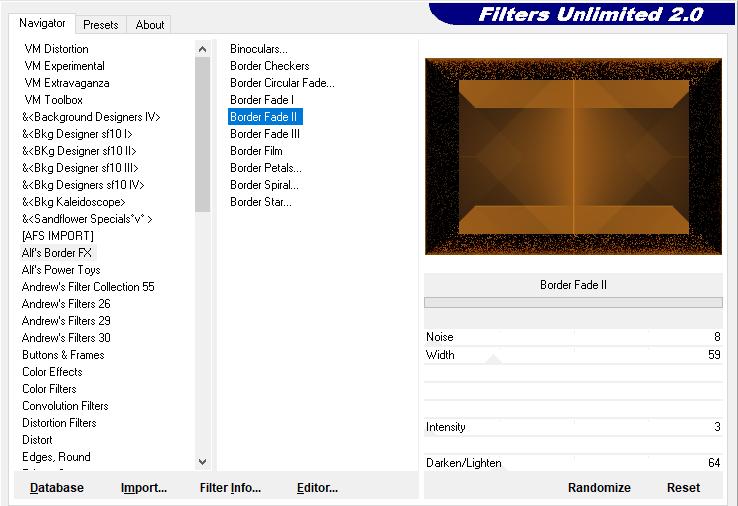
Task: Click Randomize to shuffle settings
Action: (599, 488)
